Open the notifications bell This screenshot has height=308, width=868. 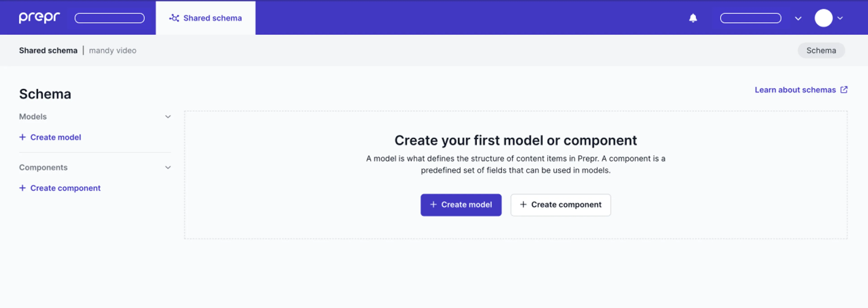[693, 18]
